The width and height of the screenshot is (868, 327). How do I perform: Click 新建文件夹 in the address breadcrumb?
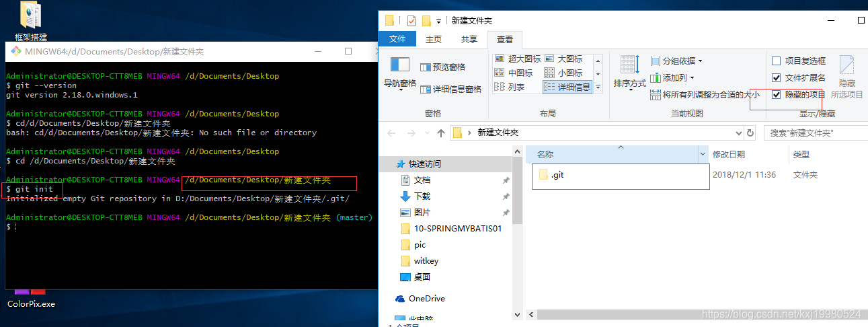click(x=498, y=133)
